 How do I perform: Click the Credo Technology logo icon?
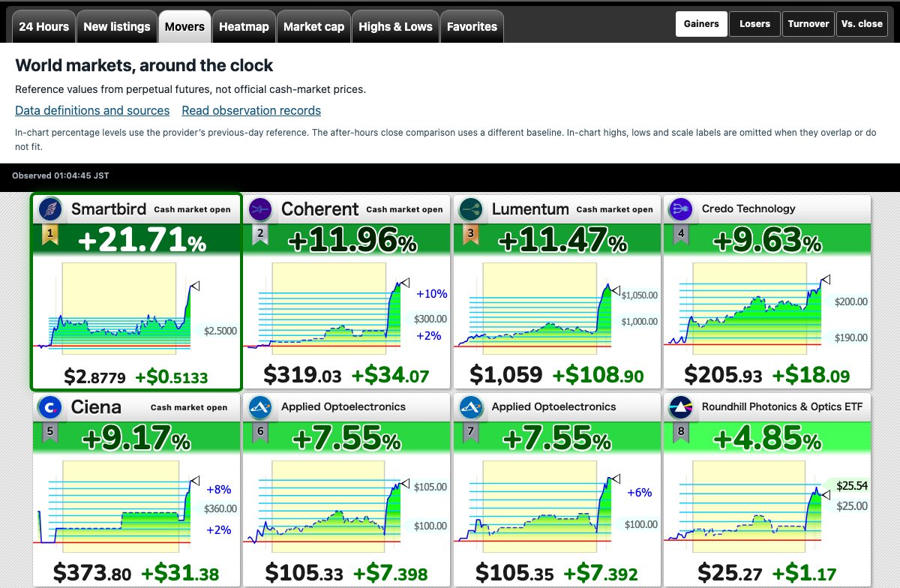[x=681, y=209]
